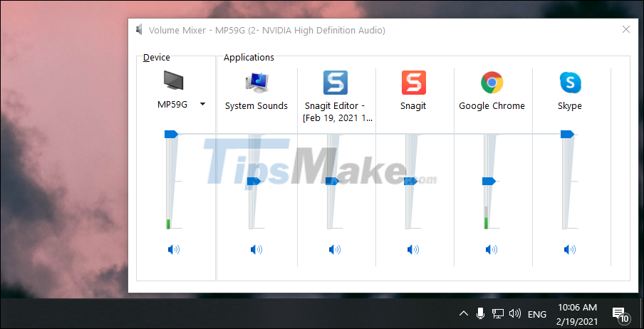Click the Device group label
The image size is (644, 329).
tap(157, 58)
